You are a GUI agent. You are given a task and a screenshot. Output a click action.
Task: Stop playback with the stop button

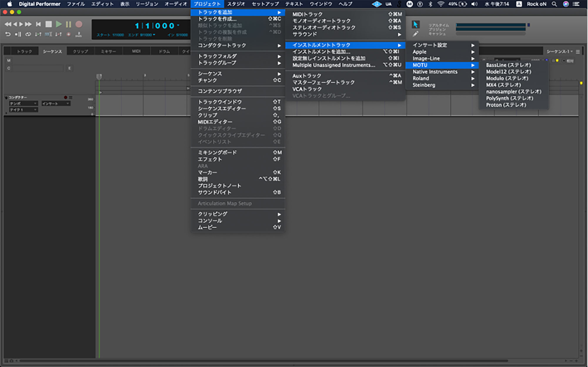[x=49, y=24]
